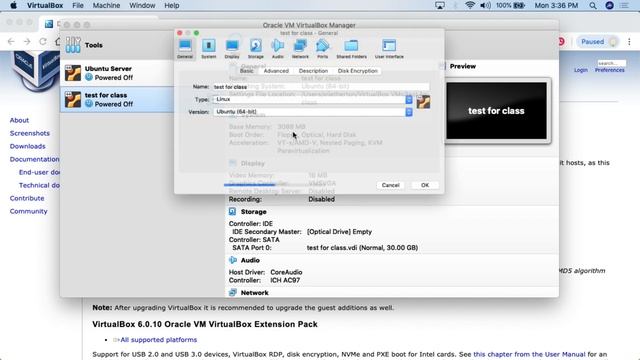Open the Help menu
Viewport: 640px width, 360px height.
pos(172,5)
